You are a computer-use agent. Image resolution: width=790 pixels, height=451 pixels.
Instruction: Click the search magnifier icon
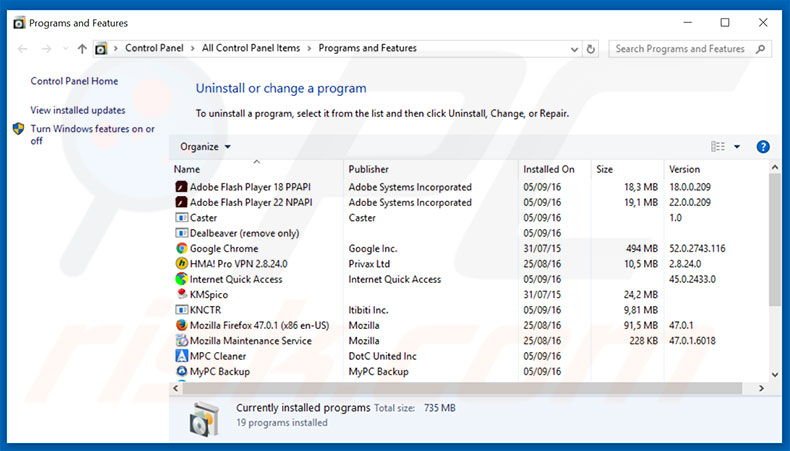(x=760, y=49)
